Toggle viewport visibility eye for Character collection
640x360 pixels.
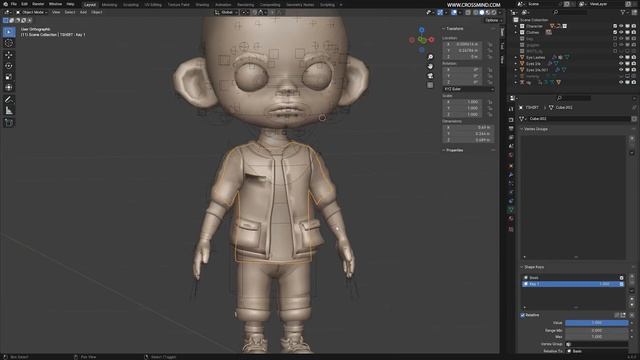point(621,26)
